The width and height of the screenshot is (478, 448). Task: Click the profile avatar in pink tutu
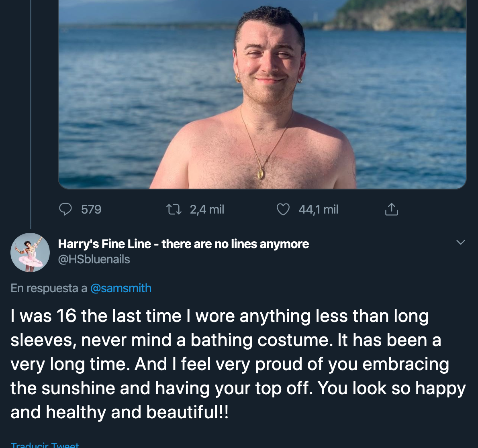[x=30, y=252]
